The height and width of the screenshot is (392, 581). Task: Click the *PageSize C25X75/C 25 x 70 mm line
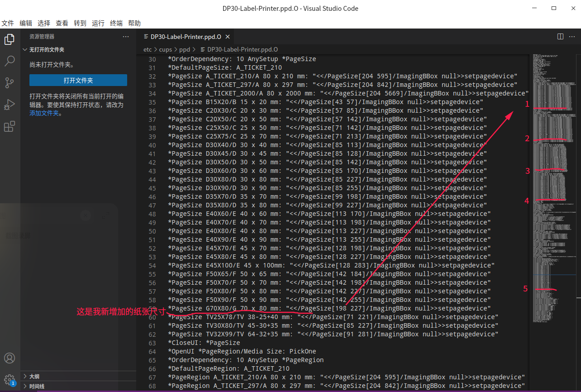[x=327, y=136]
